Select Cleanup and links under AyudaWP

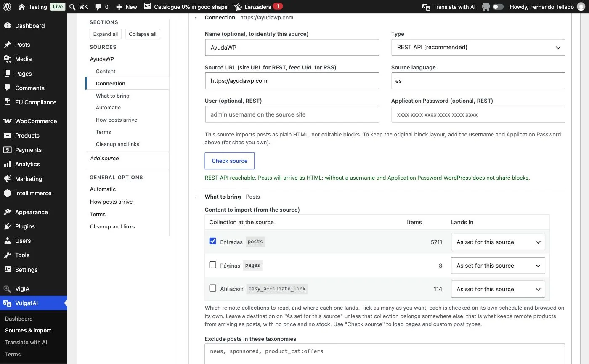click(117, 144)
